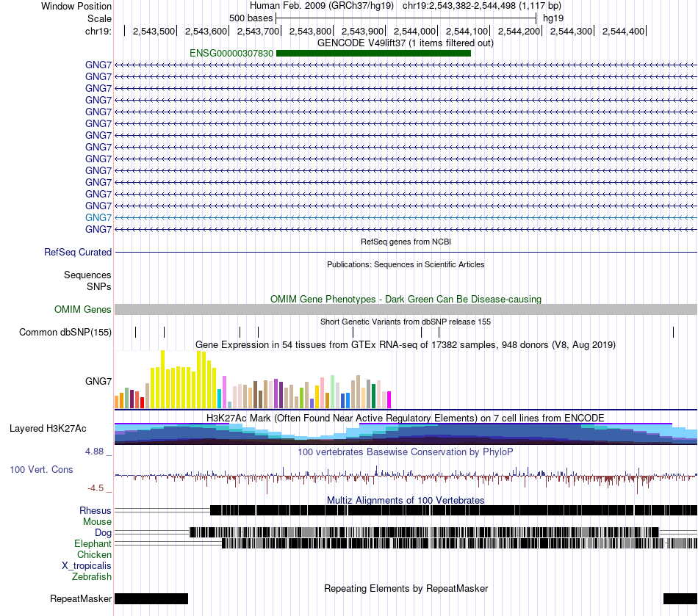This screenshot has width=698, height=616.
Task: Click the cyan bar in GTEx chart
Action: point(219,399)
